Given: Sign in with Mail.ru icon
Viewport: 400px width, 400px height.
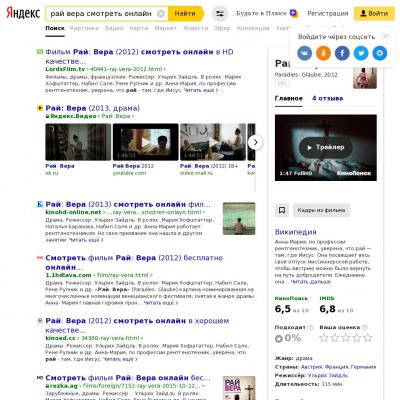Looking at the screenshot, I should 380,53.
